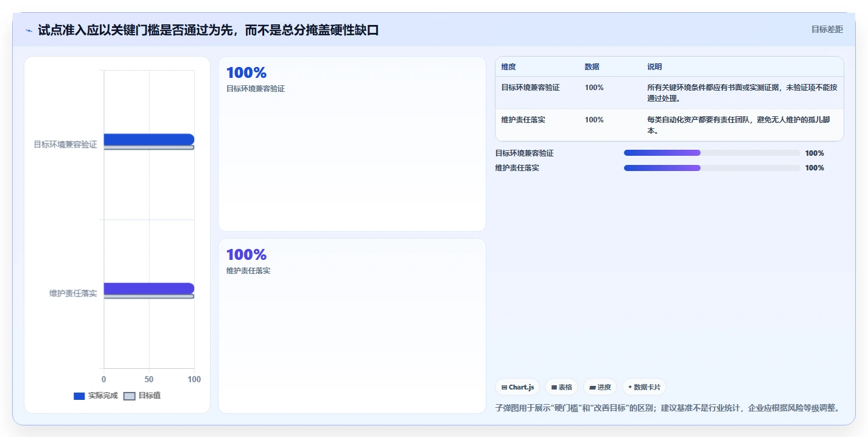Screen dimensions: 868x437
Task: Click the blue 目标环境兼容验证 bar in chart
Action: click(x=149, y=139)
